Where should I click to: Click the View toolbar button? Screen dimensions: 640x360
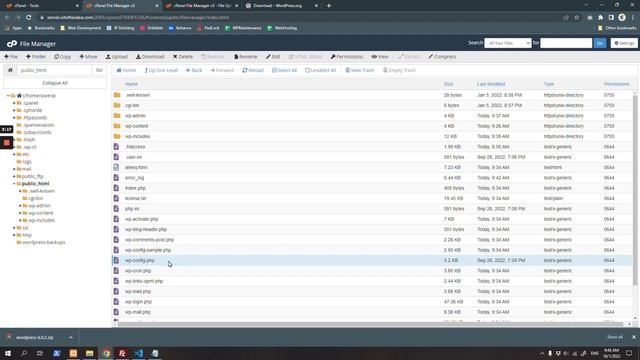(x=380, y=57)
